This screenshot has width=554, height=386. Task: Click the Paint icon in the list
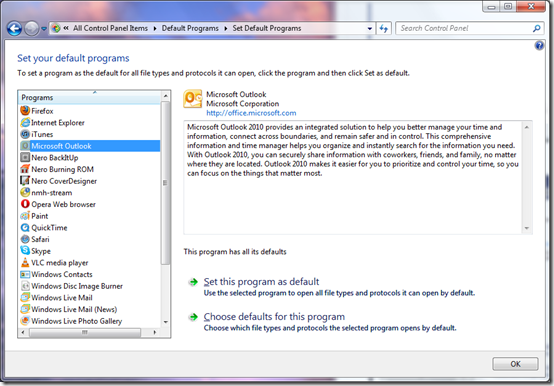pyautogui.click(x=25, y=215)
